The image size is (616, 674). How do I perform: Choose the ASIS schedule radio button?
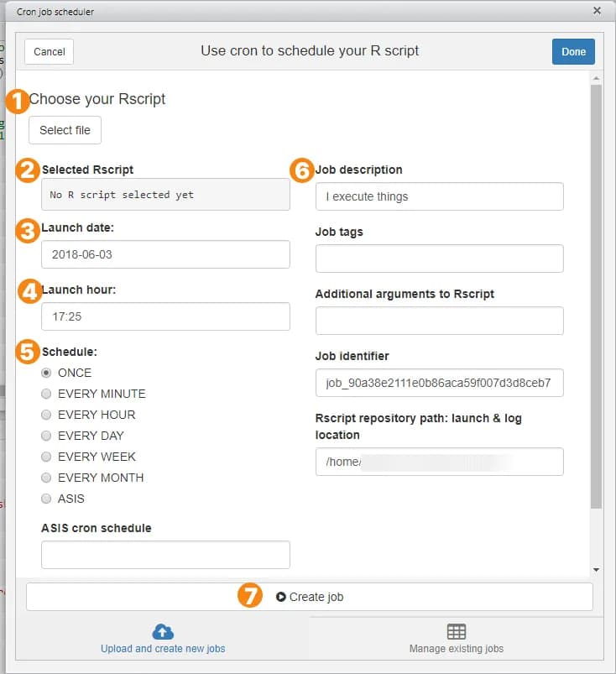coord(47,499)
